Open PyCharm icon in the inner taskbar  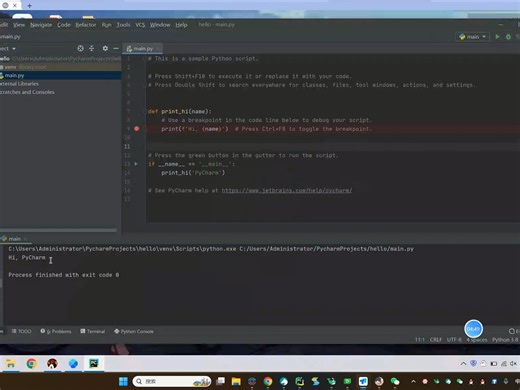tap(94, 364)
